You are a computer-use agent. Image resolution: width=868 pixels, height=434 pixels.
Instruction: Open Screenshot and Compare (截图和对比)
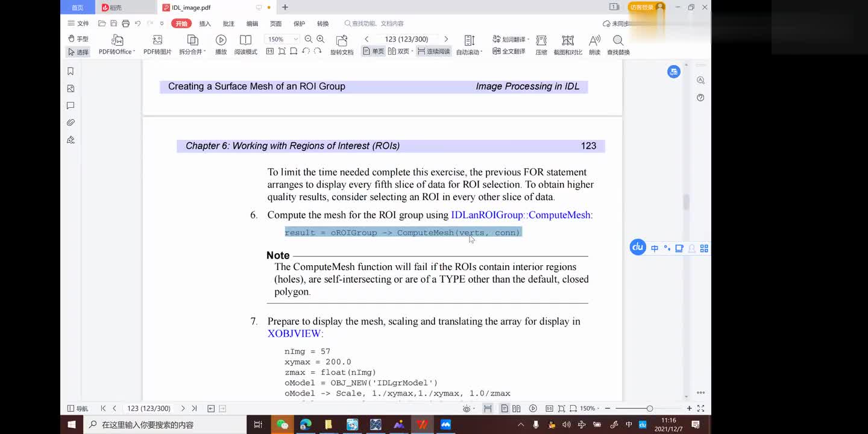pos(568,45)
